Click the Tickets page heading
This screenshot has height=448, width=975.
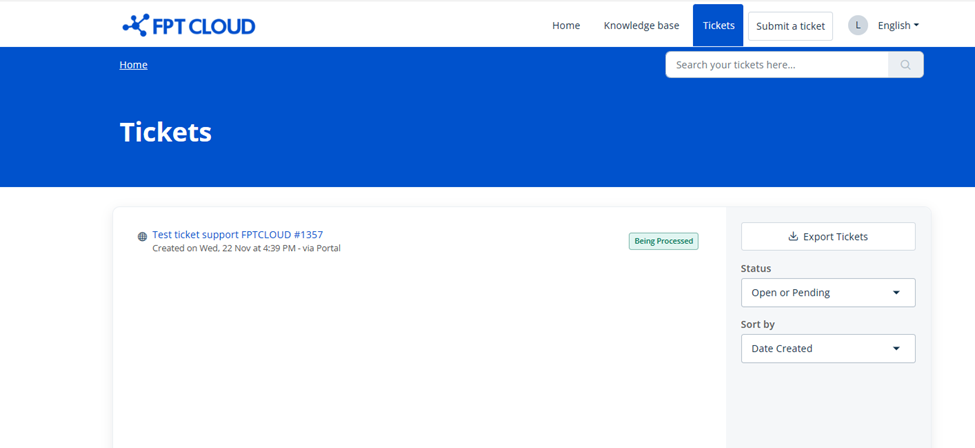pos(166,132)
